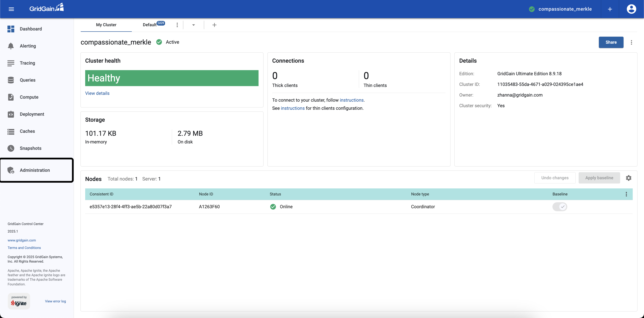Image resolution: width=644 pixels, height=318 pixels.
Task: Open the hamburger menu icon
Action: [11, 9]
